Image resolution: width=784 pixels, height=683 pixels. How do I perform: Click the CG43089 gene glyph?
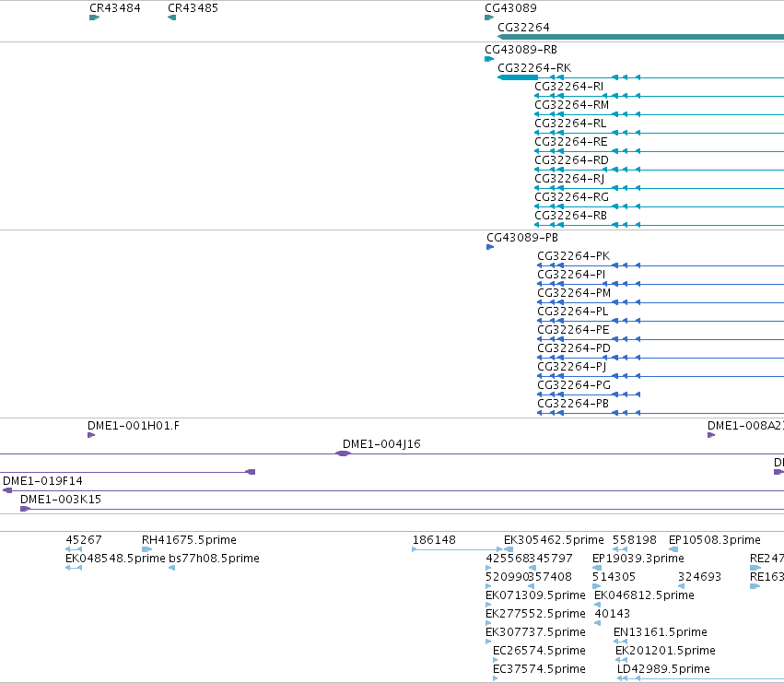click(489, 18)
